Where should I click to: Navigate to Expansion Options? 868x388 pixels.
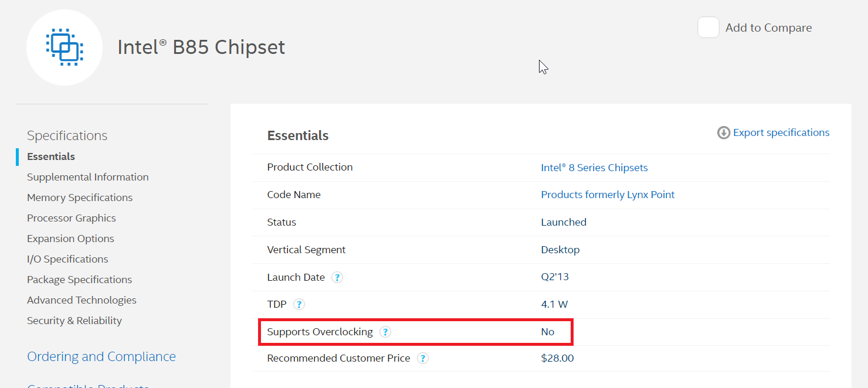pos(70,239)
